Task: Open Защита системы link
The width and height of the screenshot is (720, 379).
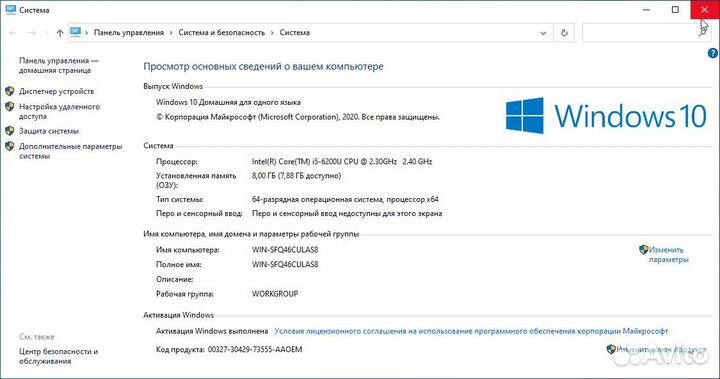Action: (49, 131)
